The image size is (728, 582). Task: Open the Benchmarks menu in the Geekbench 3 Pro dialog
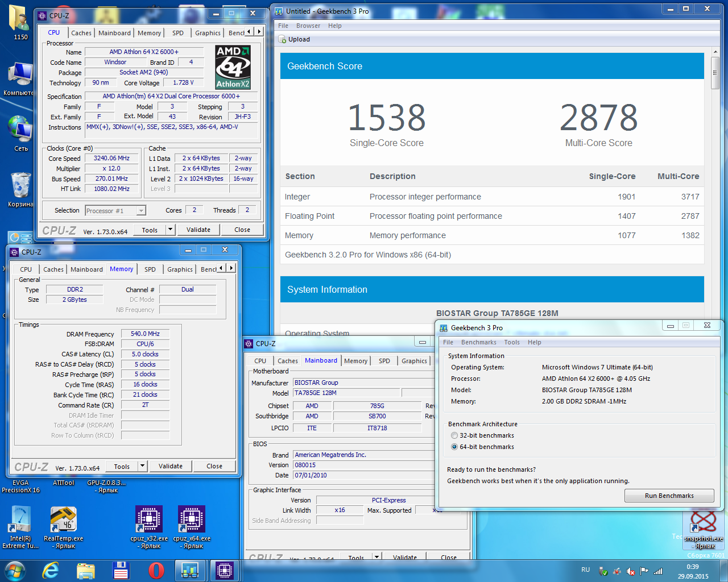479,342
